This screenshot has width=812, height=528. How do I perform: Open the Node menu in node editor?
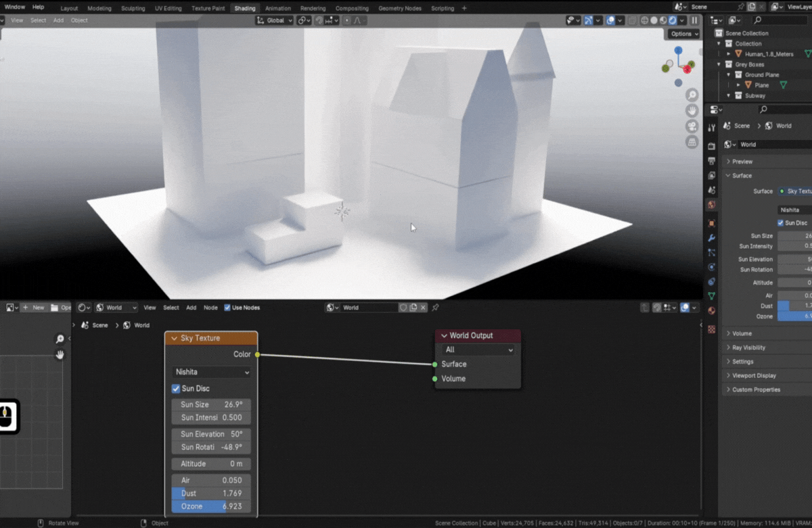coord(210,308)
